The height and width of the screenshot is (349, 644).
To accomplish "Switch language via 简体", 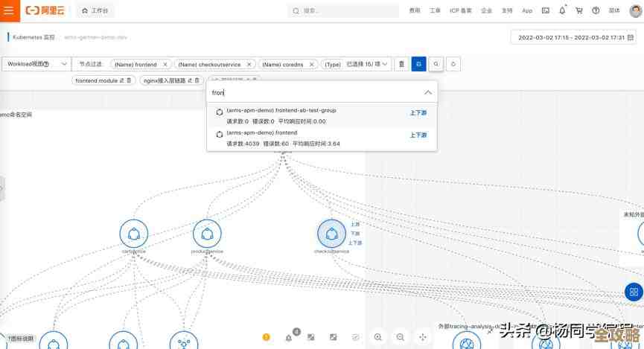I will [614, 10].
